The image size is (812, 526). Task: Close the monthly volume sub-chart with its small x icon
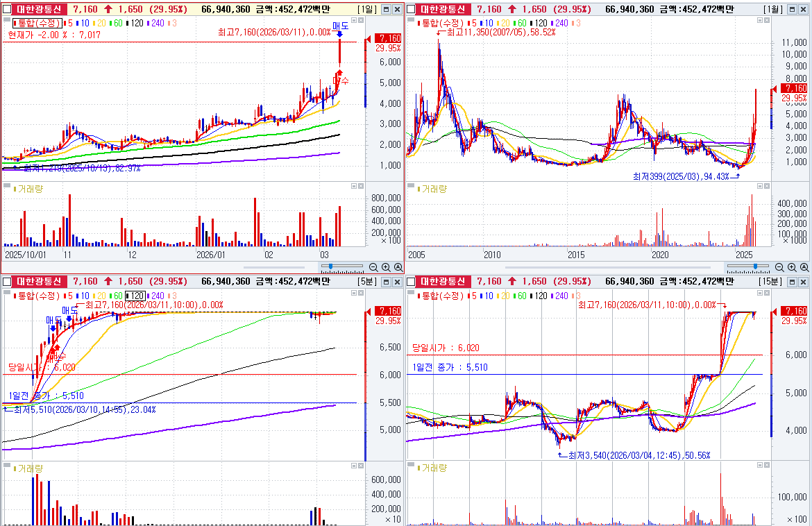[x=767, y=186]
